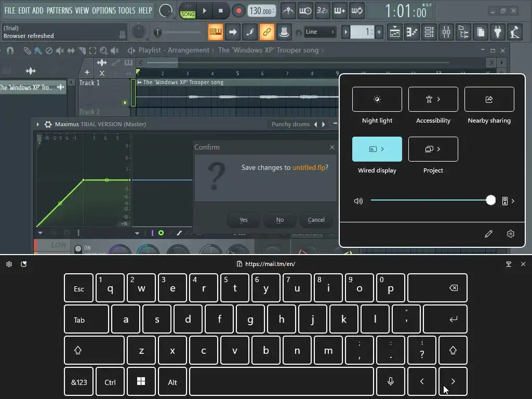Open settings gear in quick settings panel
Viewport: 532px width, 399px height.
(511, 234)
